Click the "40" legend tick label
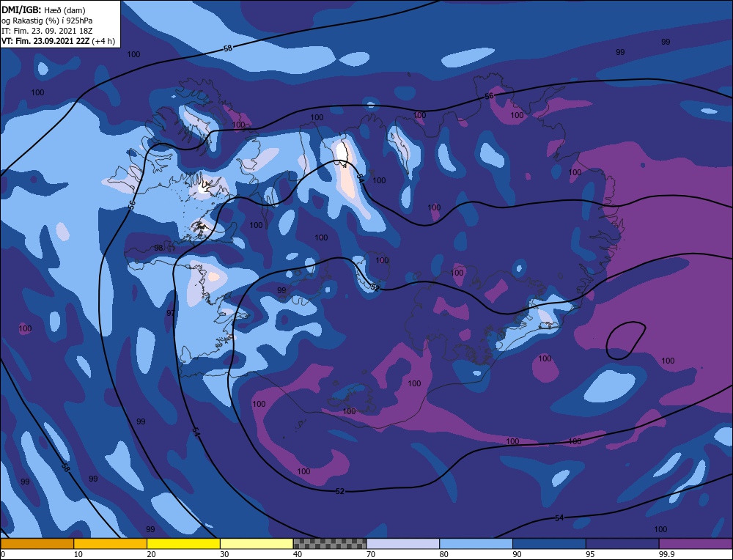This screenshot has height=560, width=733. 298,554
